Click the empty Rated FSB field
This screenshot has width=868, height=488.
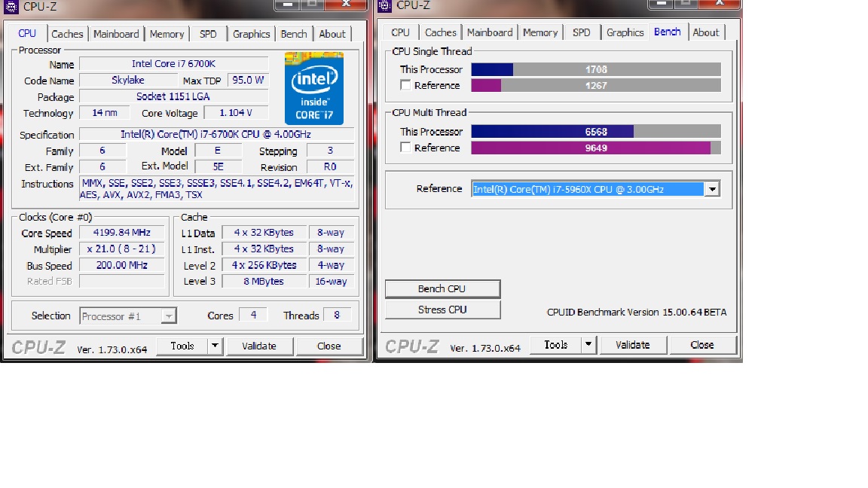point(122,281)
